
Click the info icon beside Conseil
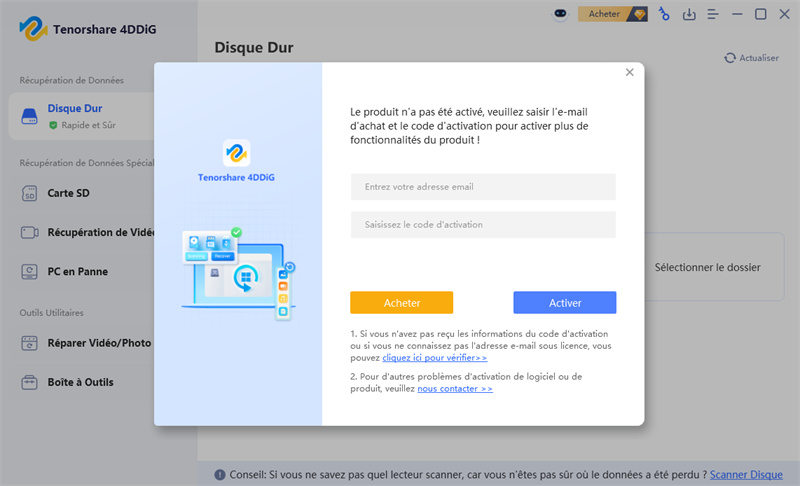(220, 475)
